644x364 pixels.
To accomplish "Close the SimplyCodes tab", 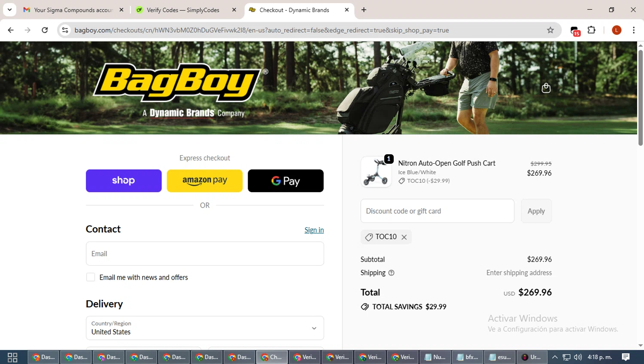I will [234, 10].
